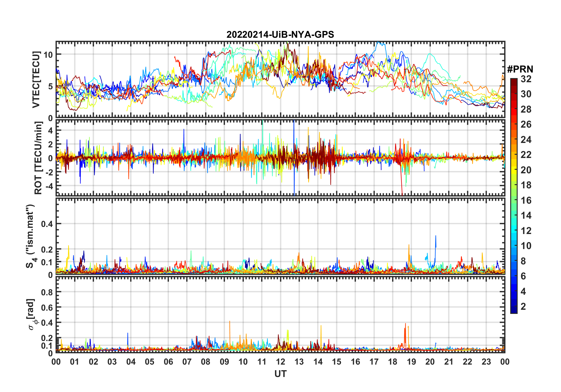Click the UT x-axis label
Viewport: 561px width, 392px height.
point(280,374)
